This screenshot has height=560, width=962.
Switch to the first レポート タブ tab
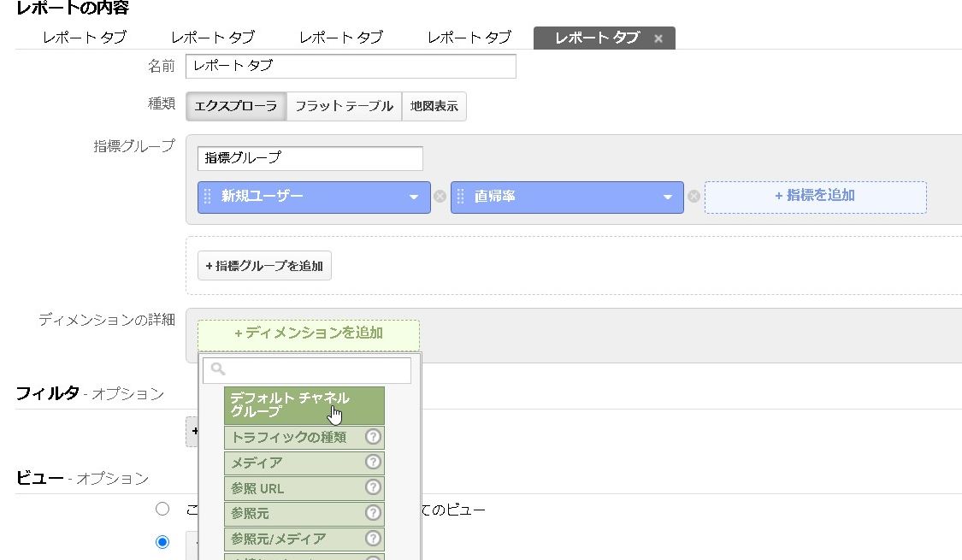(x=83, y=38)
